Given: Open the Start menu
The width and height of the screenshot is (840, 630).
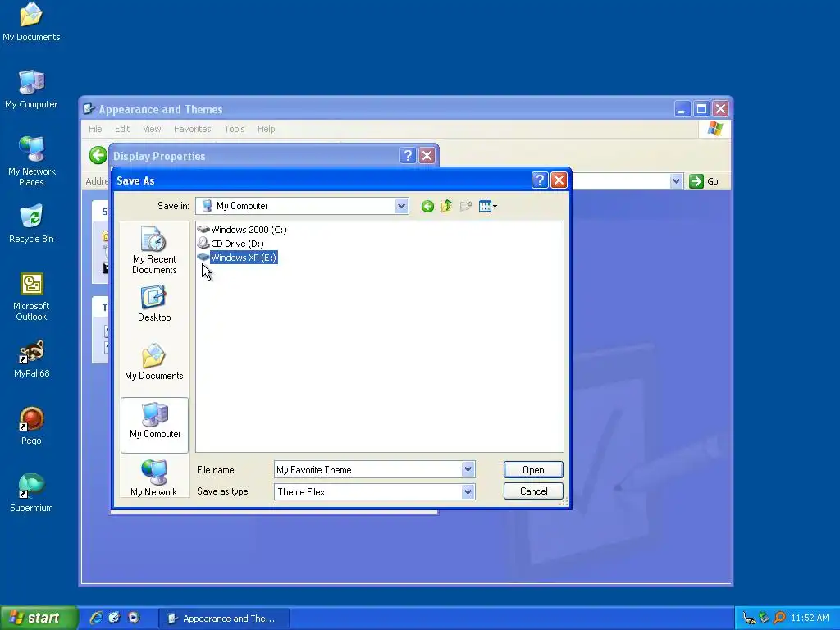Looking at the screenshot, I should click(x=38, y=618).
